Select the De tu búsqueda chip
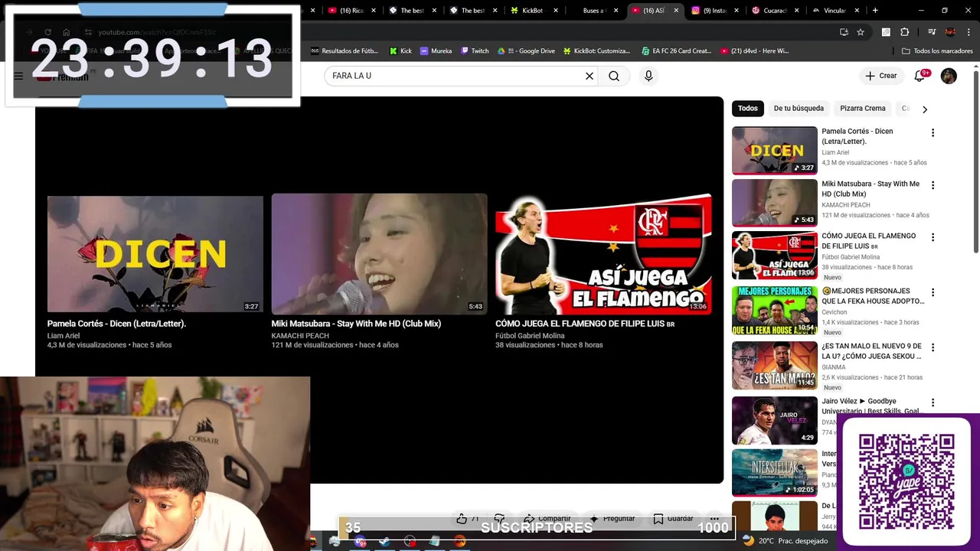The height and width of the screenshot is (551, 980). (799, 109)
